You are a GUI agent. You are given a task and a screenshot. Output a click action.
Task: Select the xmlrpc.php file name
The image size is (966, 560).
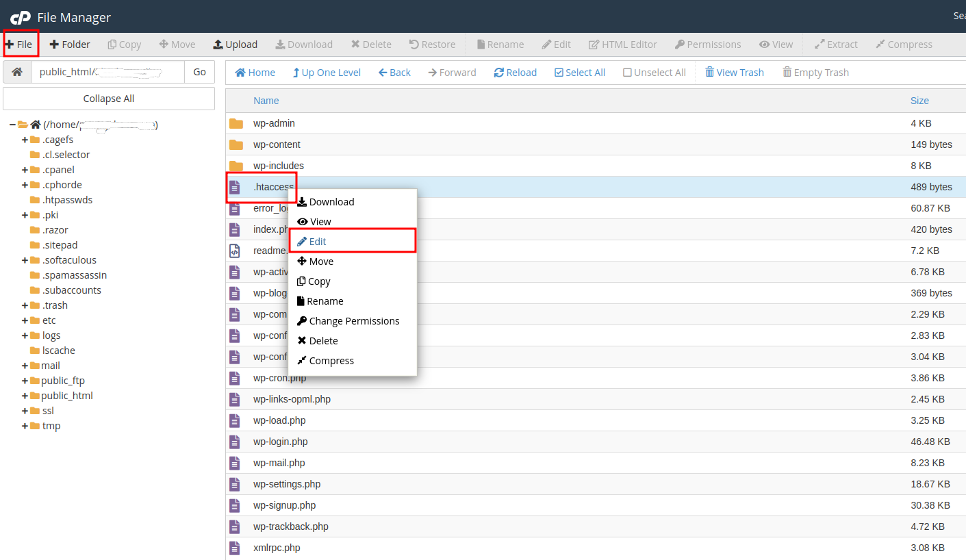(x=277, y=548)
